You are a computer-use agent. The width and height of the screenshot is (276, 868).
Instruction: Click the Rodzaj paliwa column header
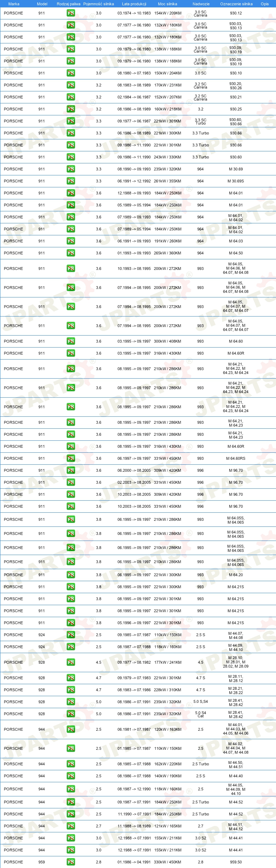[x=68, y=4]
